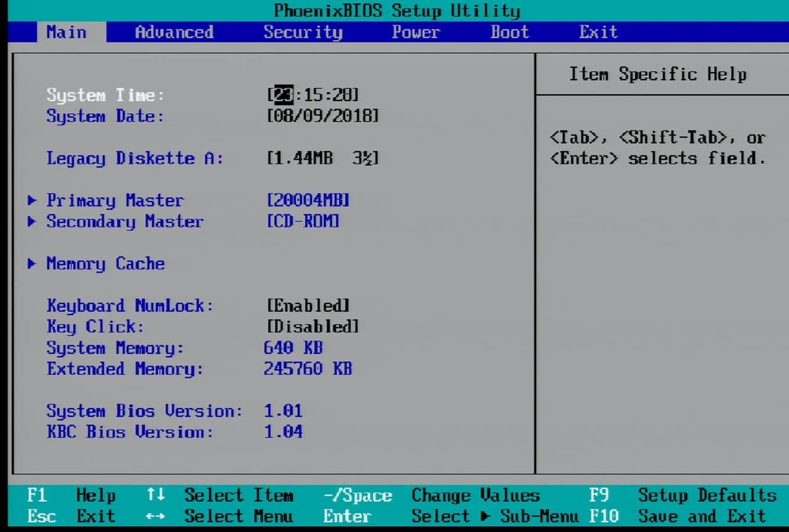Open the Security menu tab
This screenshot has width=789, height=532.
click(303, 32)
